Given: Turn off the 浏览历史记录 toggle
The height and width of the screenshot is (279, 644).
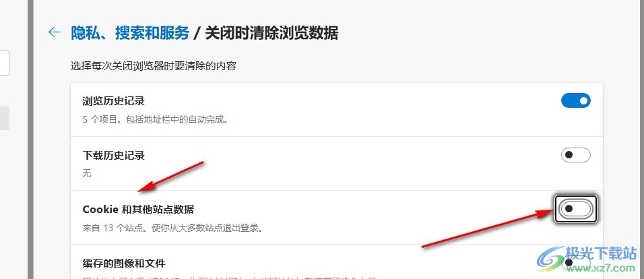Looking at the screenshot, I should point(575,100).
